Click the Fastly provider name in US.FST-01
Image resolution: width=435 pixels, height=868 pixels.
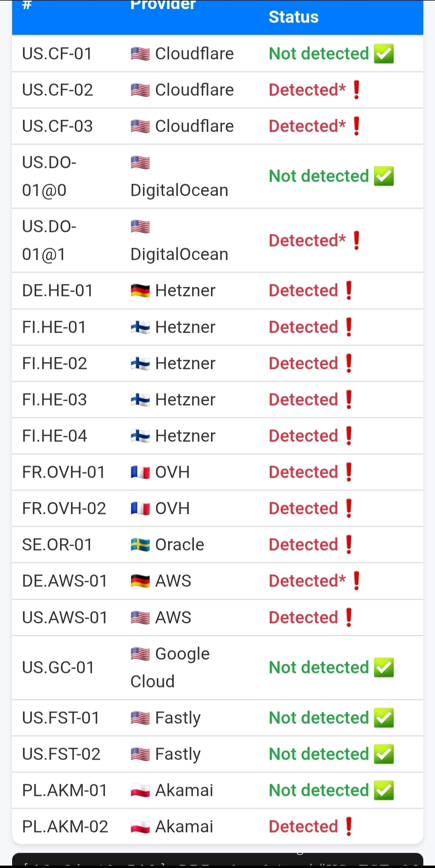click(x=178, y=718)
